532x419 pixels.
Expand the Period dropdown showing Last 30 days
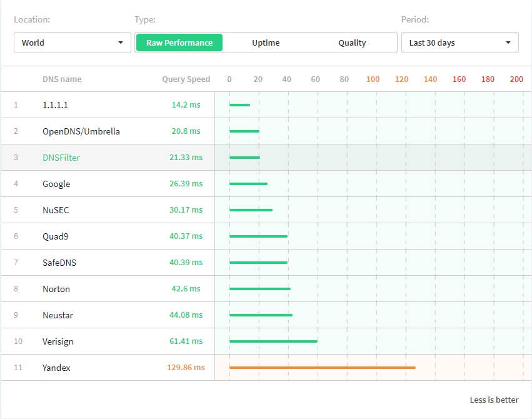coord(459,43)
